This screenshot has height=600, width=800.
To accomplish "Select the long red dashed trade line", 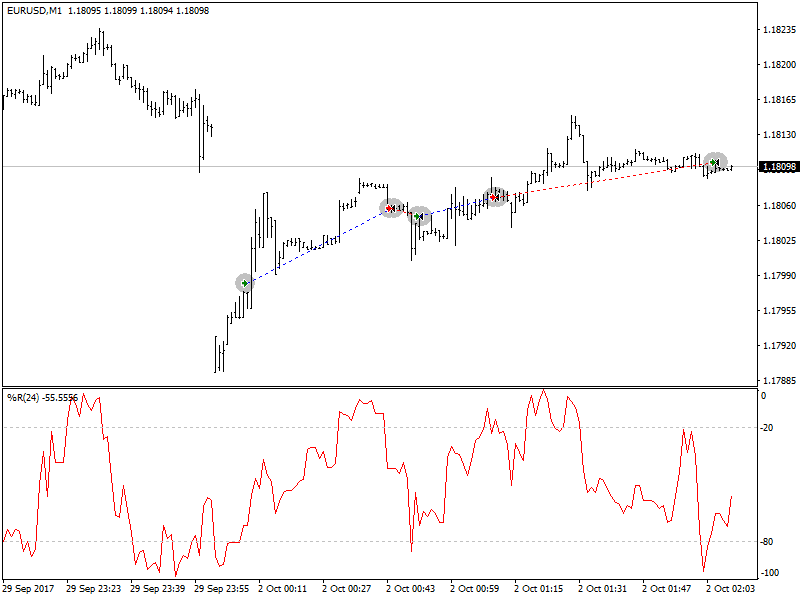I will (x=600, y=180).
